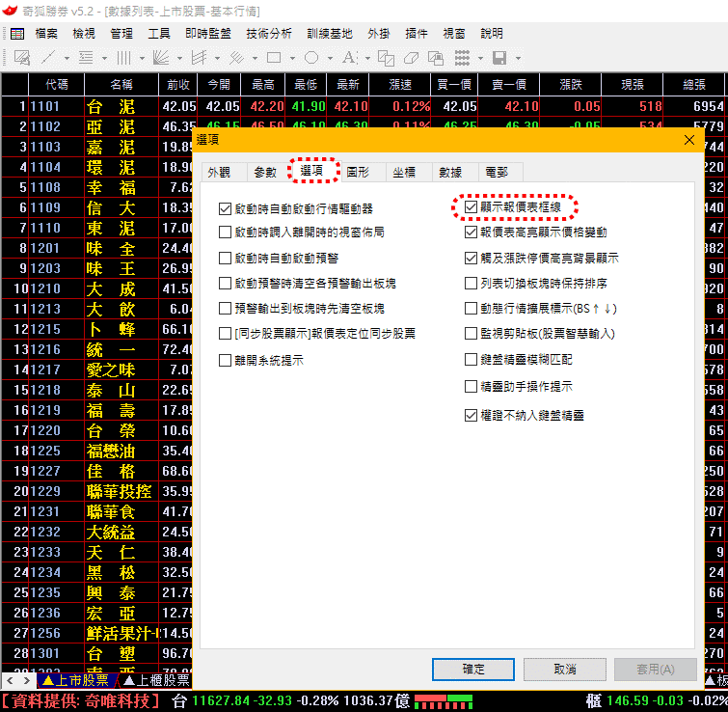The image size is (728, 712).
Task: Open dropdown arrow next to fan lines tool
Action: tap(179, 59)
